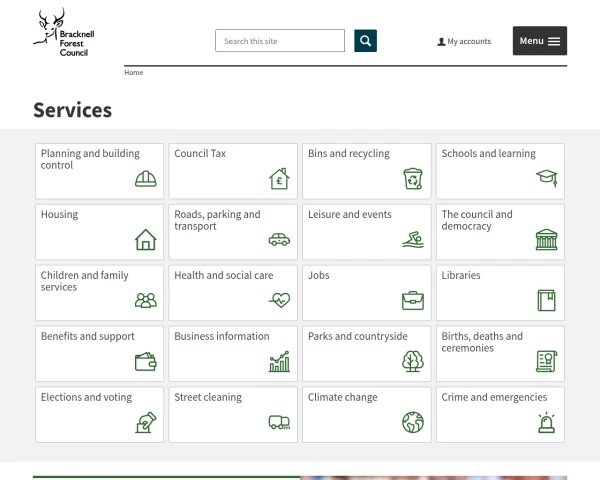Click the swimmer icon for leisure

click(413, 240)
